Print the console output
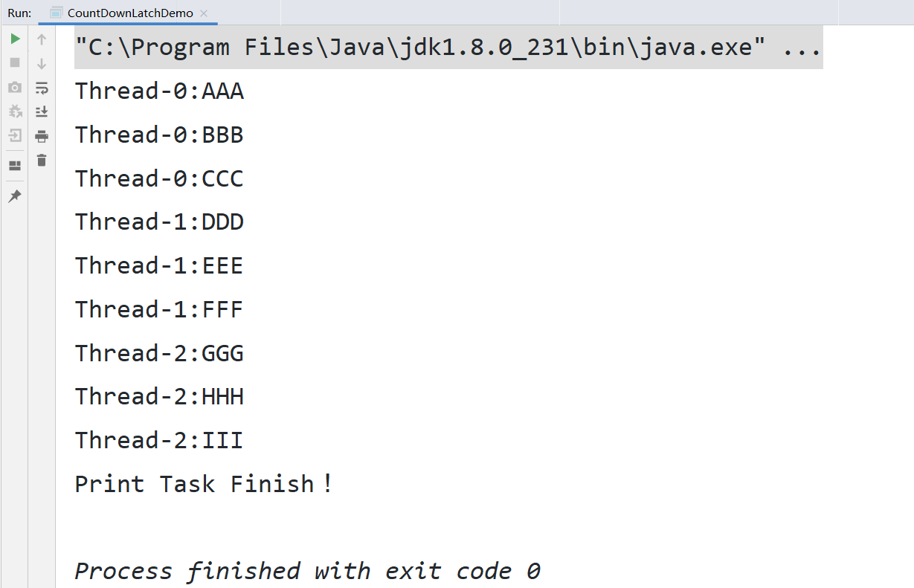 click(x=42, y=136)
